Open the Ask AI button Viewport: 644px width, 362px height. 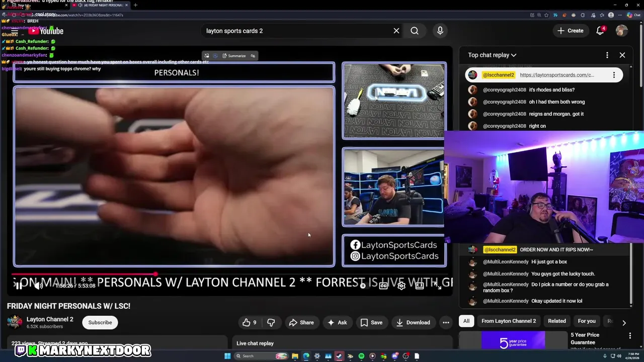[337, 322]
